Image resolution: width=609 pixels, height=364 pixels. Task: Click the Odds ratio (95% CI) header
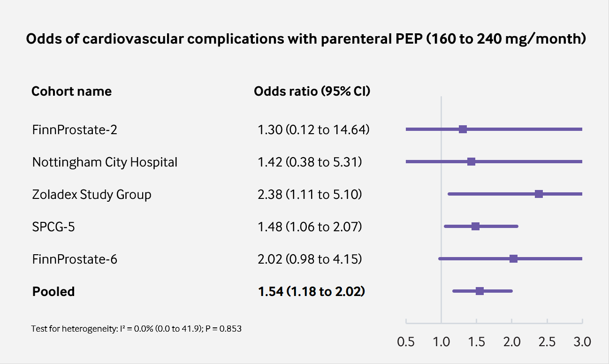312,91
